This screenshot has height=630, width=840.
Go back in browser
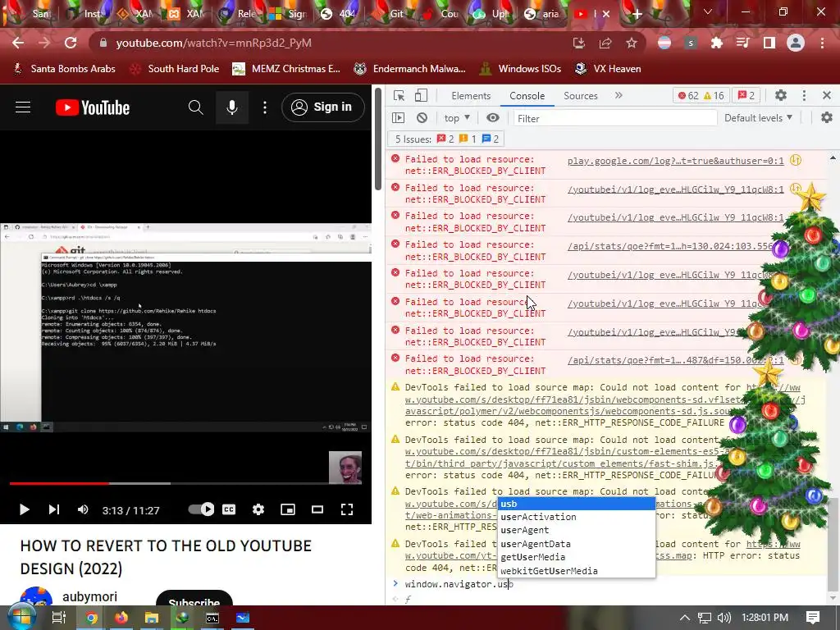click(18, 43)
